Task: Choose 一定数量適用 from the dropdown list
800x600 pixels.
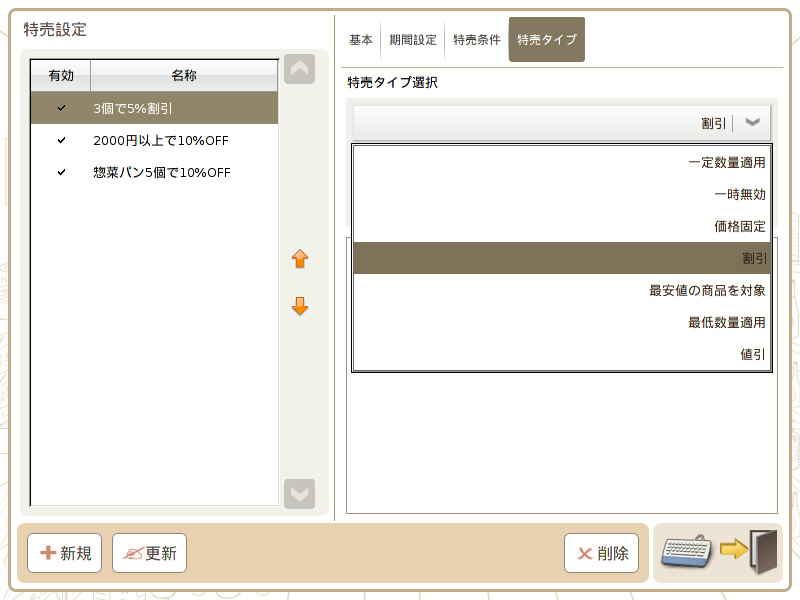Action: 562,162
